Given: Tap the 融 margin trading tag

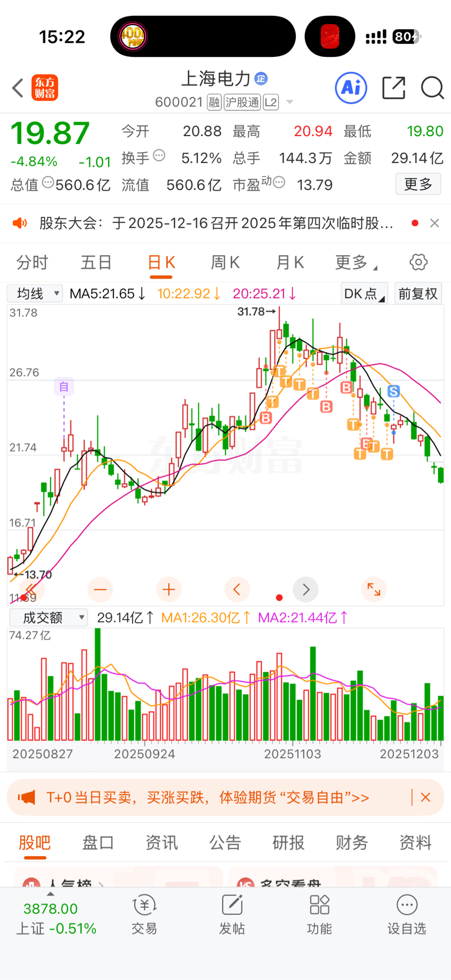Looking at the screenshot, I should point(214,103).
